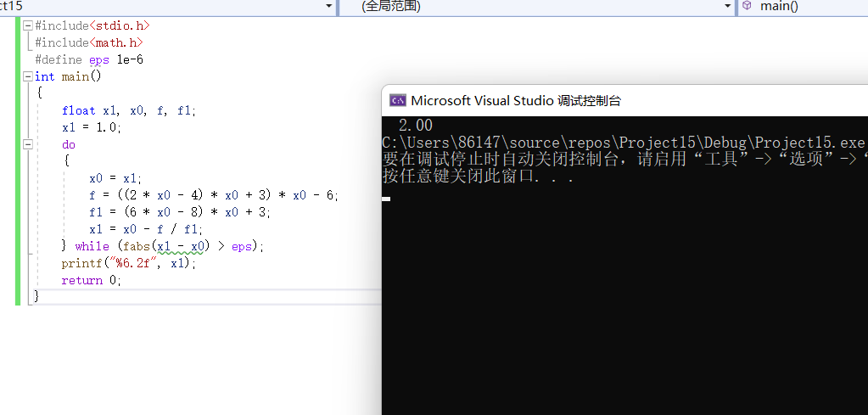This screenshot has height=415, width=868.
Task: Open the main() member dropdown
Action: [803, 6]
